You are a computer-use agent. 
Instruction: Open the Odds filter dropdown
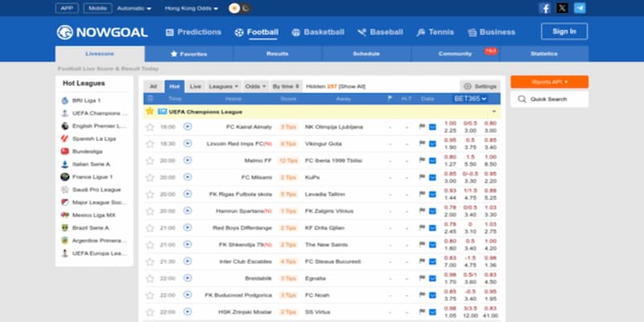pyautogui.click(x=256, y=86)
